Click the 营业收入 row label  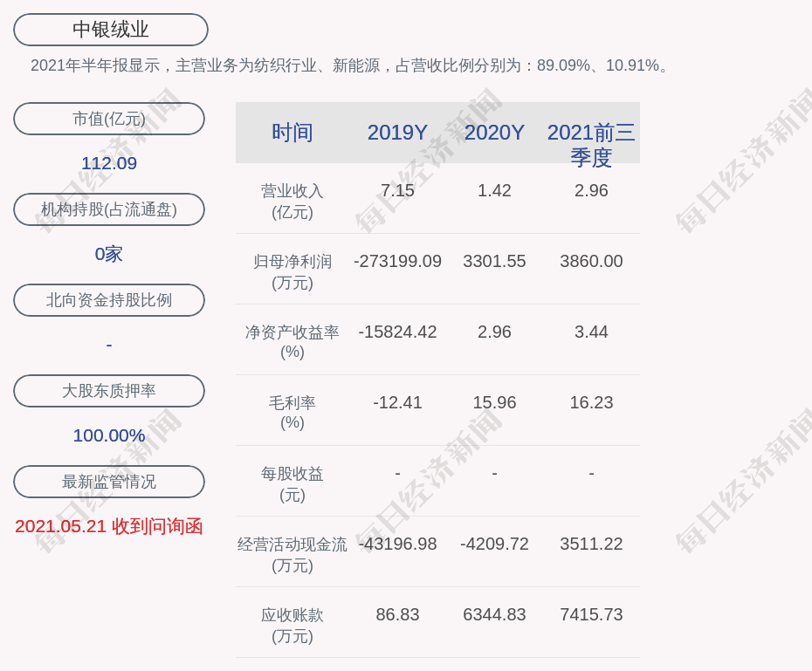[x=292, y=201]
